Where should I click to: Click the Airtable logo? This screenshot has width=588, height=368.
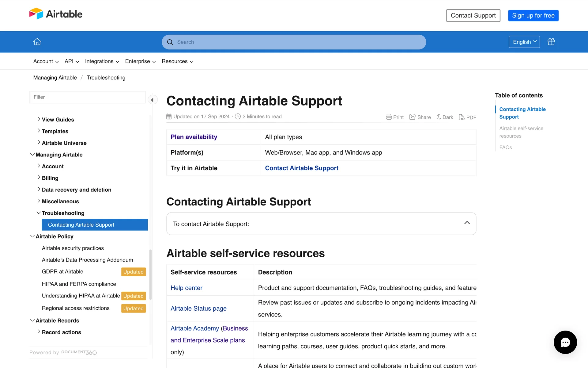coord(56,14)
